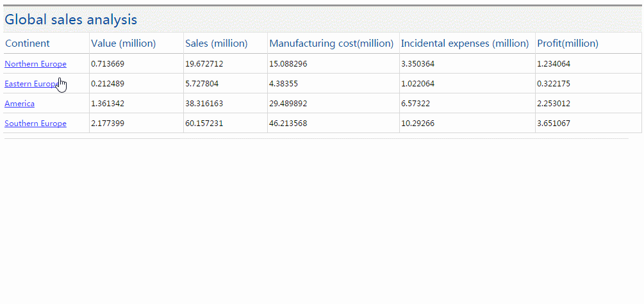Click the Profit(million) column header

568,43
